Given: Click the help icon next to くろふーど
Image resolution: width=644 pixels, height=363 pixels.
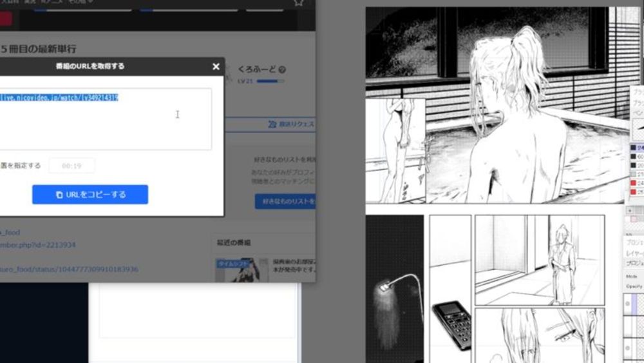Looking at the screenshot, I should 282,70.
